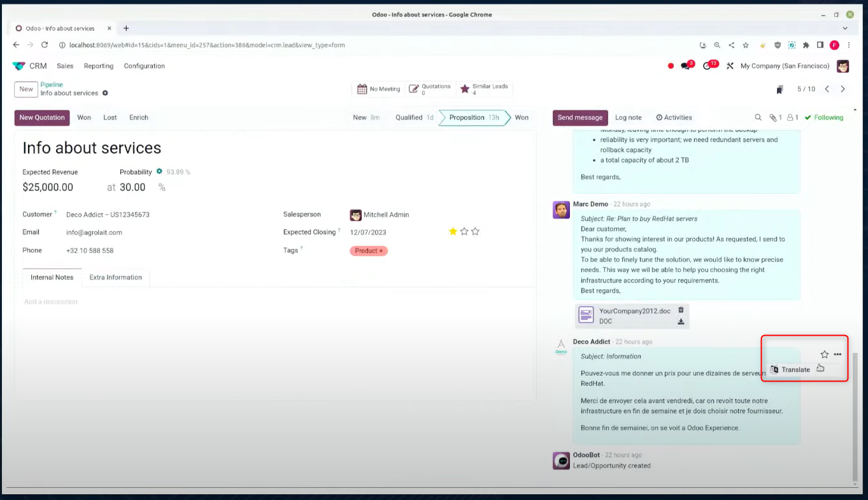This screenshot has width=868, height=500.
Task: Open Chrome's extensions puzzle icon
Action: coord(806,45)
